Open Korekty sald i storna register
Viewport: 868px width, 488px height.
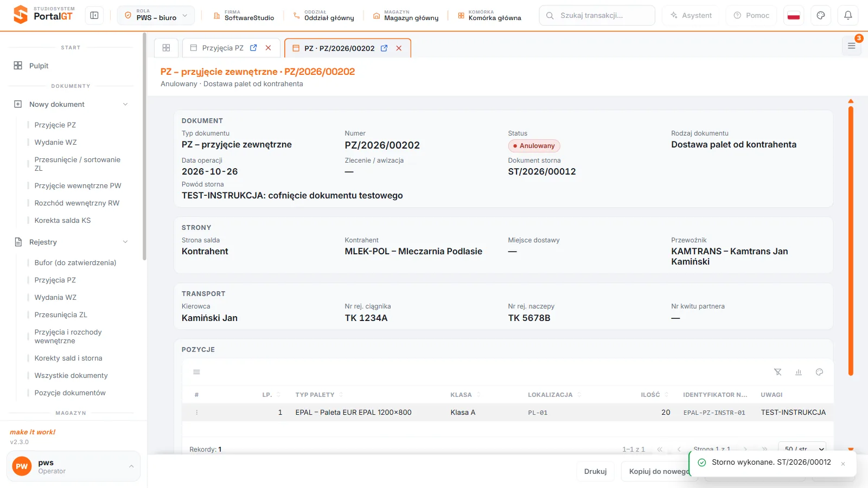click(68, 358)
